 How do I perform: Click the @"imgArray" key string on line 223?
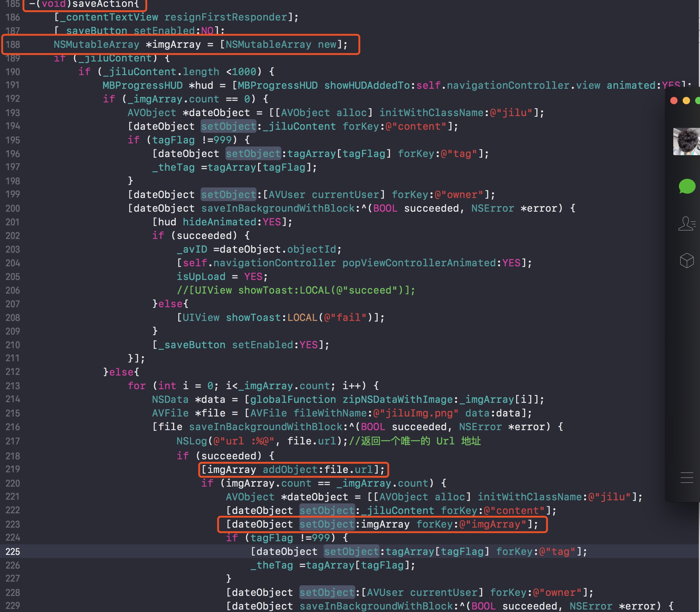pyautogui.click(x=493, y=524)
